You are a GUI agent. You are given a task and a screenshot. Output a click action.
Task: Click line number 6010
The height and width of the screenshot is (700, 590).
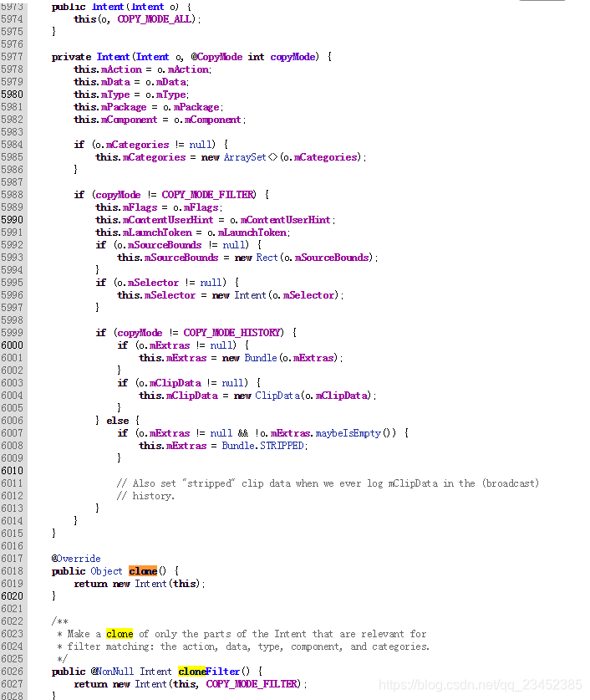12,471
